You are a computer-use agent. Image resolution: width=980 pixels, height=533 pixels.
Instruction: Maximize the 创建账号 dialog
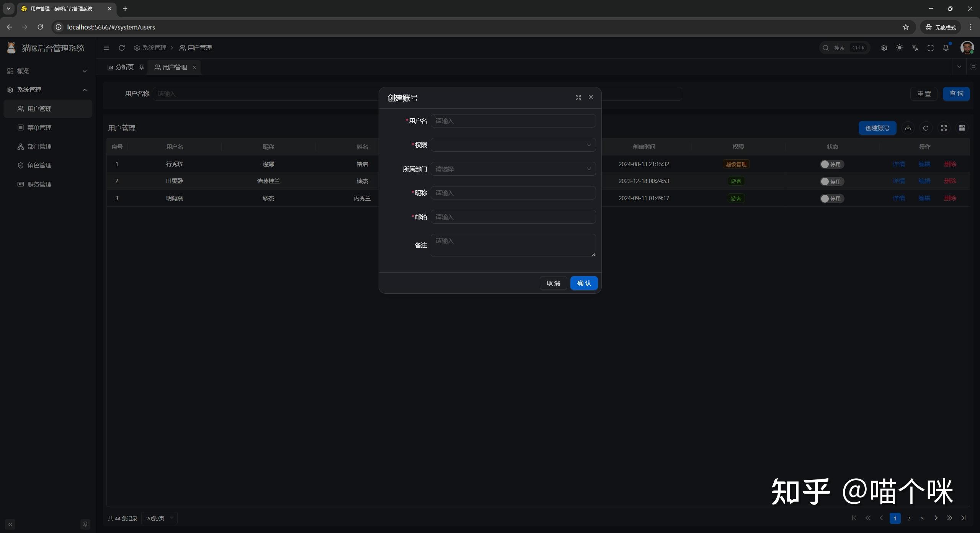pyautogui.click(x=578, y=98)
